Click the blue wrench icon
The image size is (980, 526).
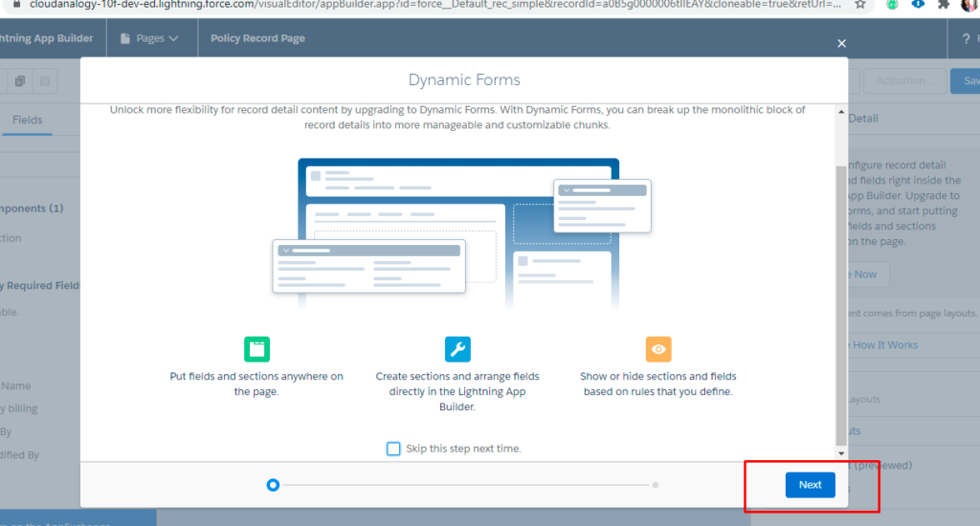point(457,349)
